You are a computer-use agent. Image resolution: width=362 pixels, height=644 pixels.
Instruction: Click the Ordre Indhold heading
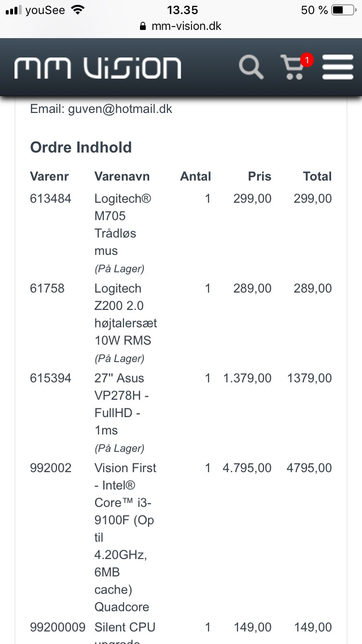(81, 147)
